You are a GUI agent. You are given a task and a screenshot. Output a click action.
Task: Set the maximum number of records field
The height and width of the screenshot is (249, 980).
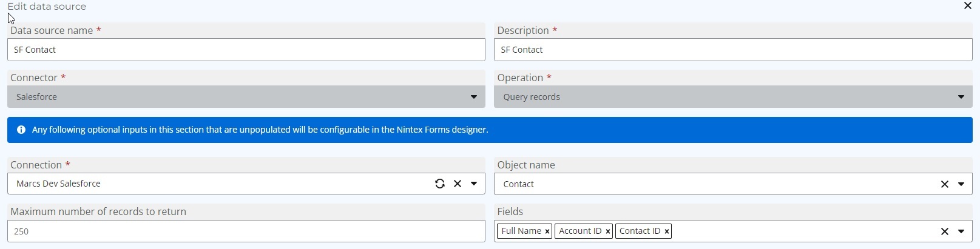point(246,231)
